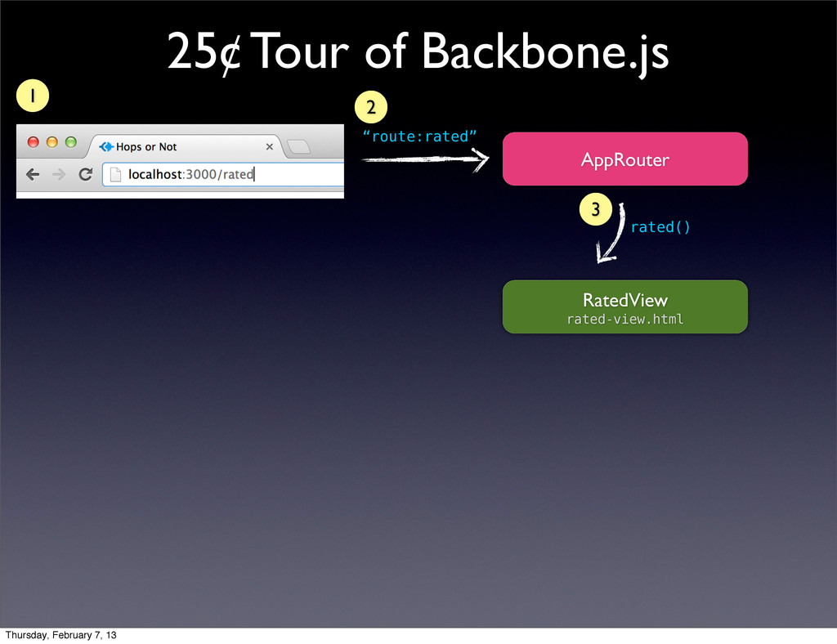Viewport: 837px width, 644px height.
Task: Click the yellow minimize window button
Action: click(51, 142)
